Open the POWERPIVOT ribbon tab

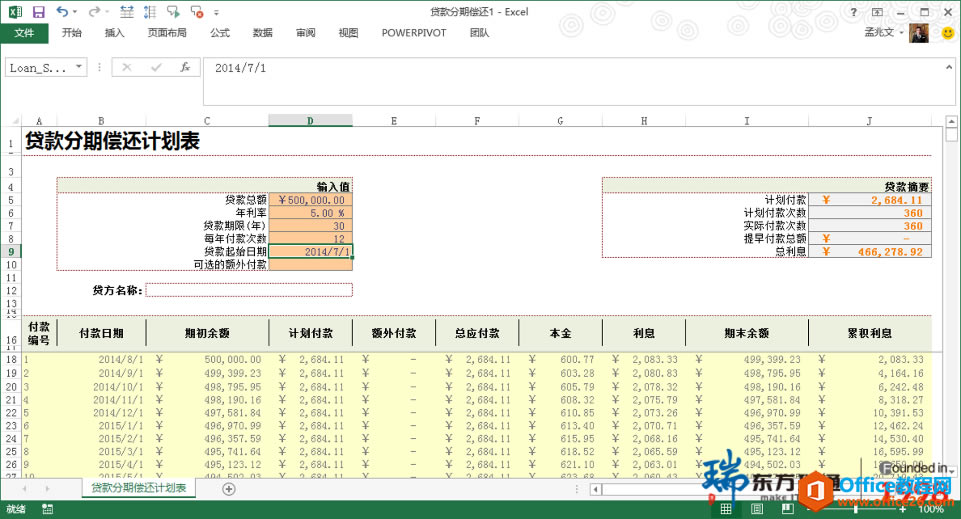click(413, 33)
